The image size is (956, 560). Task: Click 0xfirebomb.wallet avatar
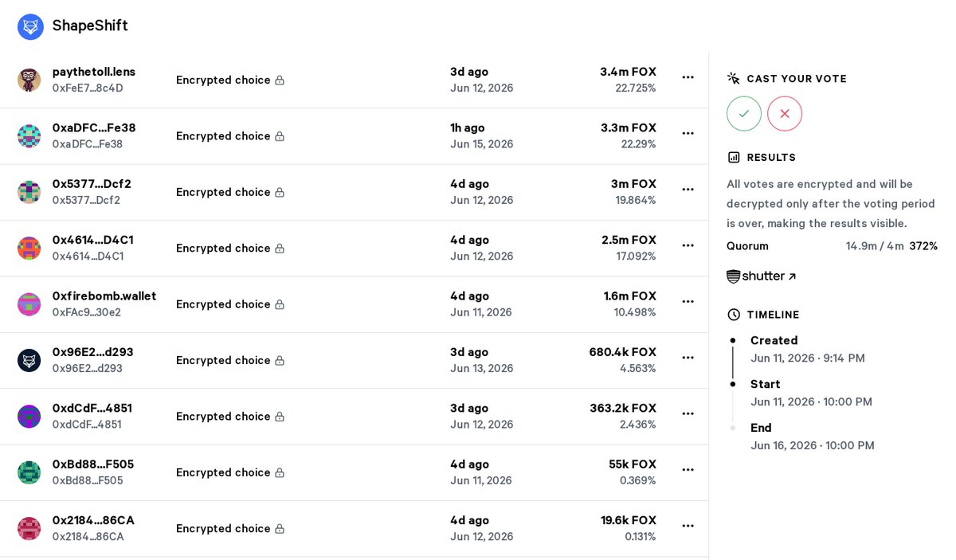[x=29, y=304]
